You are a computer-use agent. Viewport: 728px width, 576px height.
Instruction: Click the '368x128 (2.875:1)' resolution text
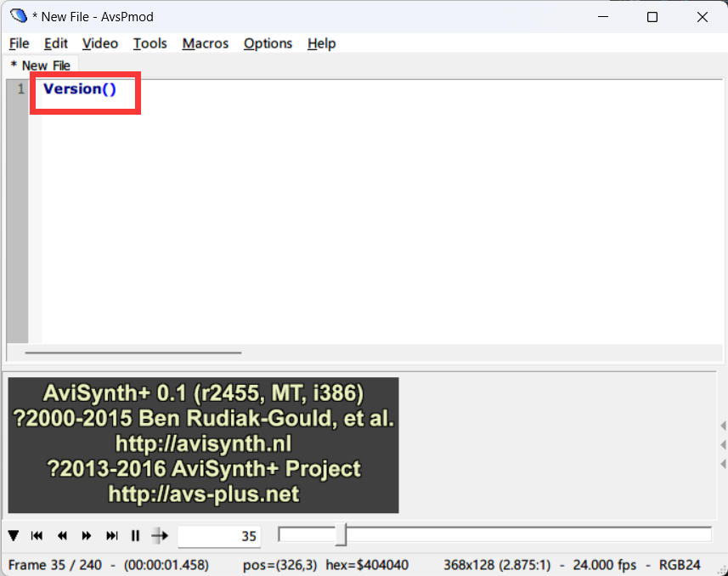point(497,565)
